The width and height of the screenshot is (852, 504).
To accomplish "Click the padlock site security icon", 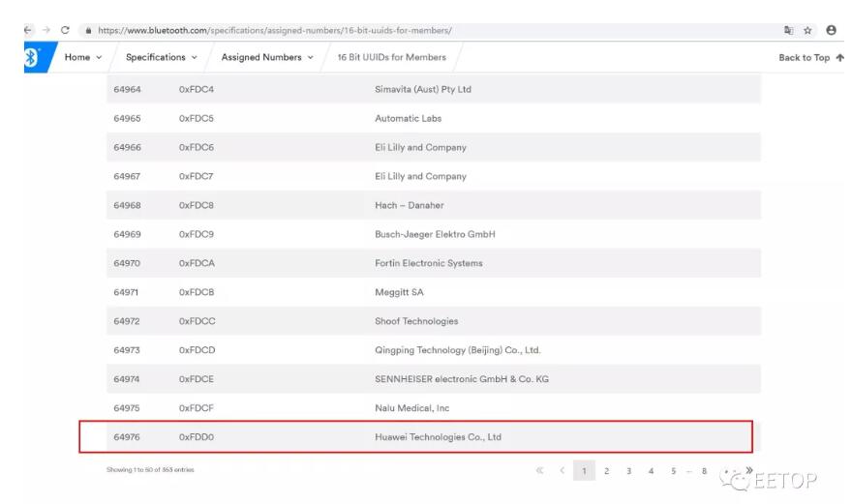I will [88, 31].
